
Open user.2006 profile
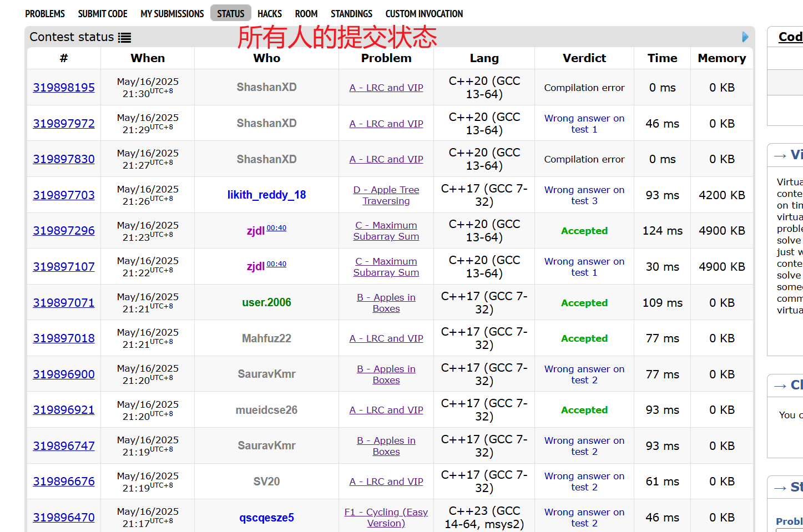[x=266, y=302]
